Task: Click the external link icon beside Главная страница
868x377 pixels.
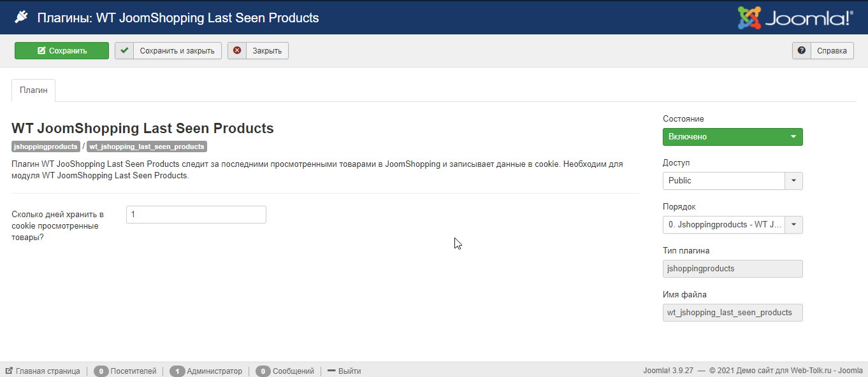Action: pos(9,371)
